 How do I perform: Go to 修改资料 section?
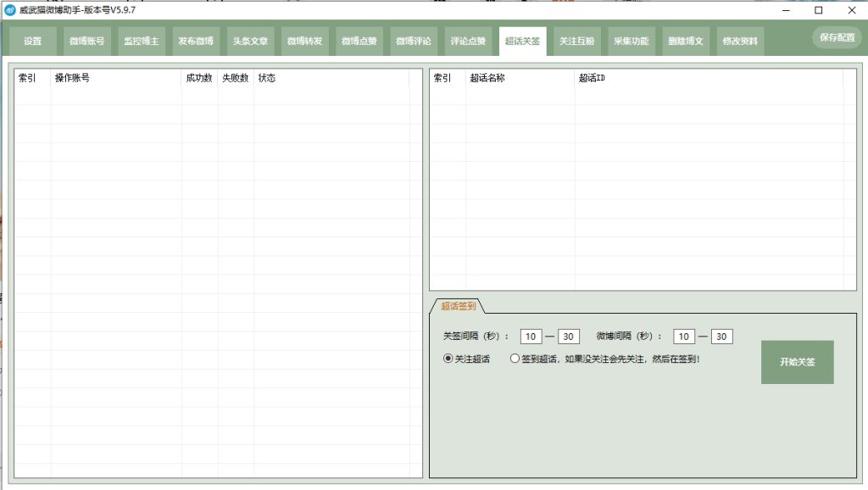pyautogui.click(x=739, y=39)
